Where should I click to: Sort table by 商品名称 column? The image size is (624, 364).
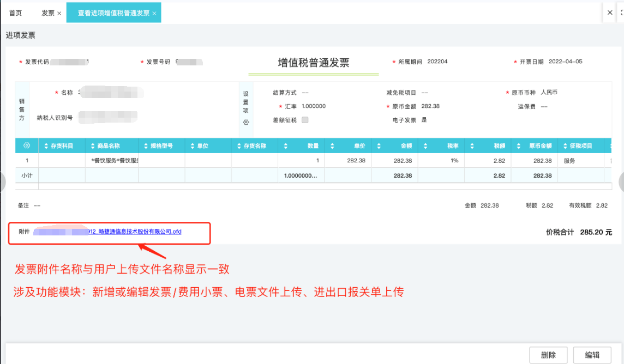click(92, 146)
